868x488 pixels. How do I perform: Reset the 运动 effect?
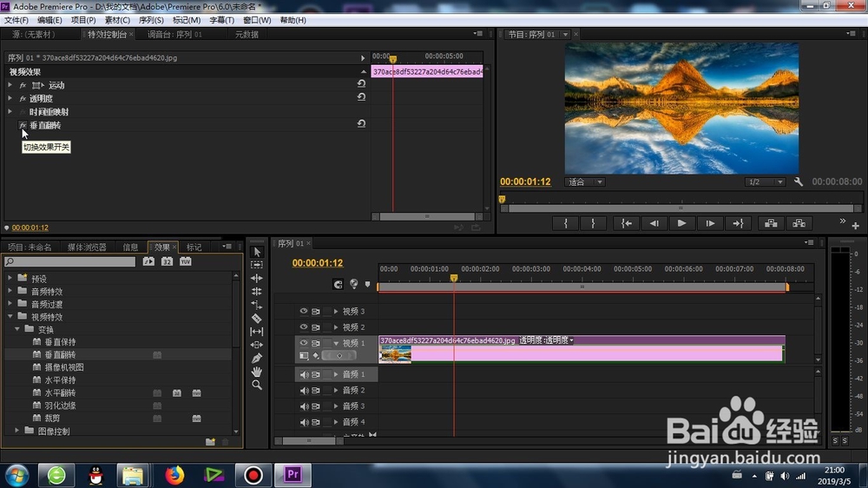pos(361,83)
